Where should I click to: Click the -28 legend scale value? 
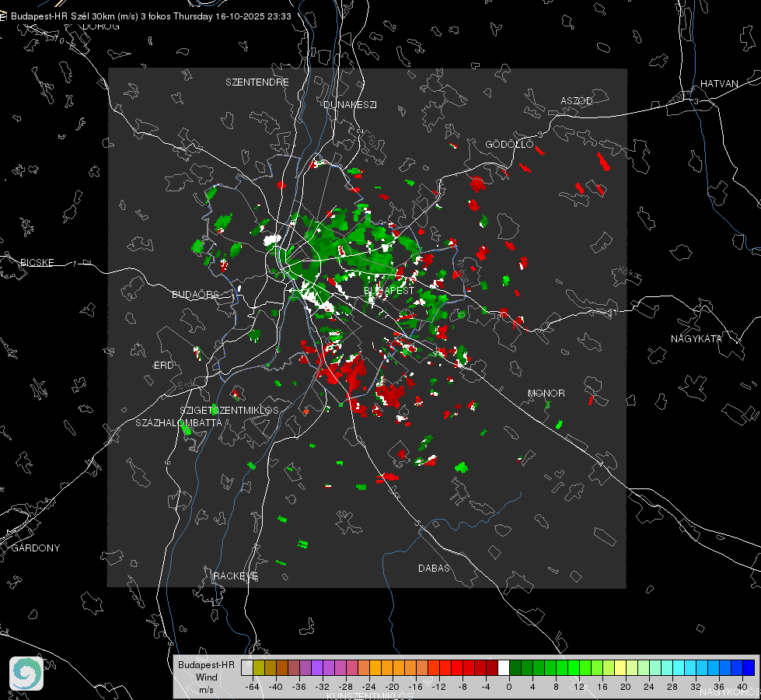346,687
